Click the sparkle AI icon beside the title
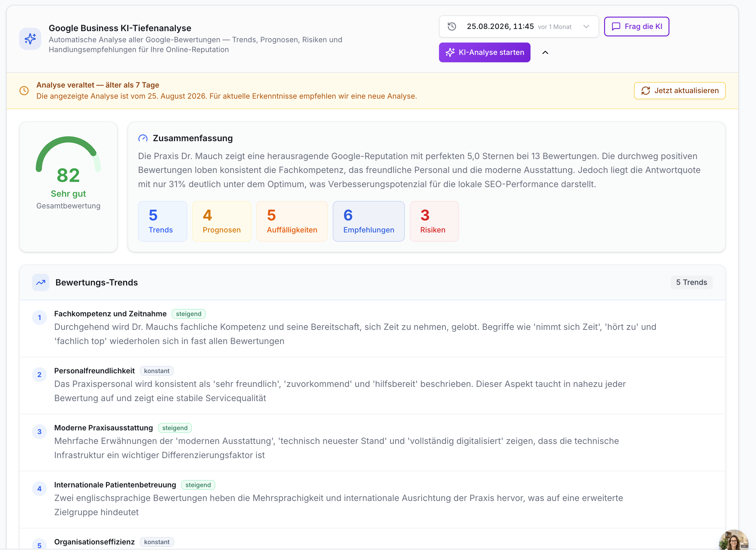Image resolution: width=756 pixels, height=550 pixels. tap(30, 39)
